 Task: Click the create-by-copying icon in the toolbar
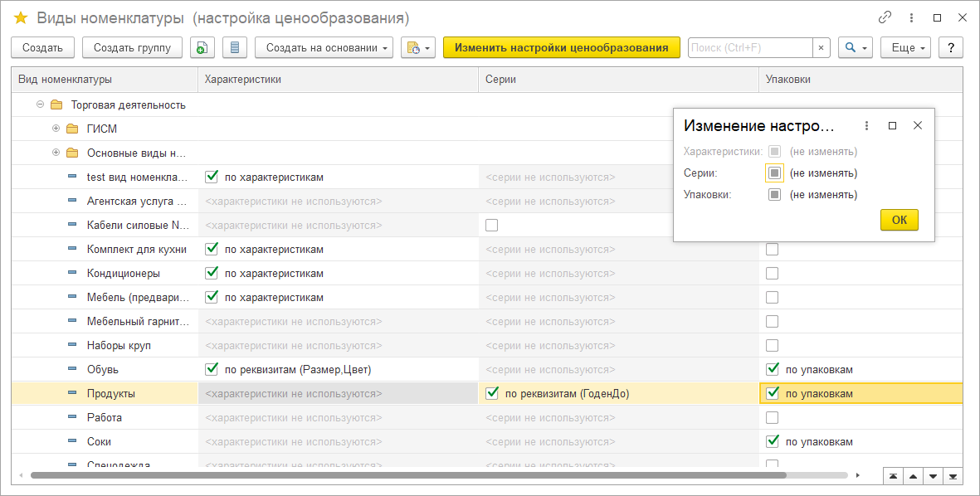(x=202, y=48)
